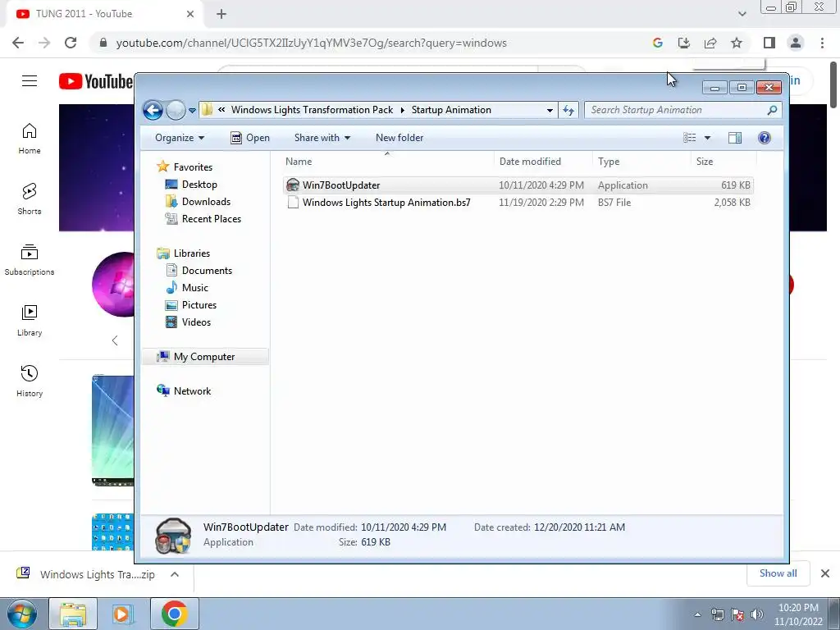Create a New folder
Viewport: 840px width, 630px height.
pos(399,138)
